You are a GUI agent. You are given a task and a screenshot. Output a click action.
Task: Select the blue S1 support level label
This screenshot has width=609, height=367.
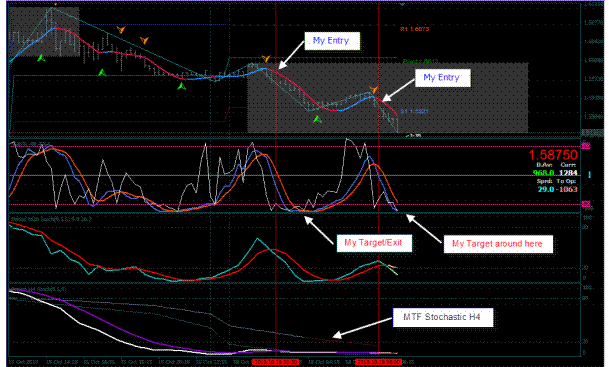414,111
